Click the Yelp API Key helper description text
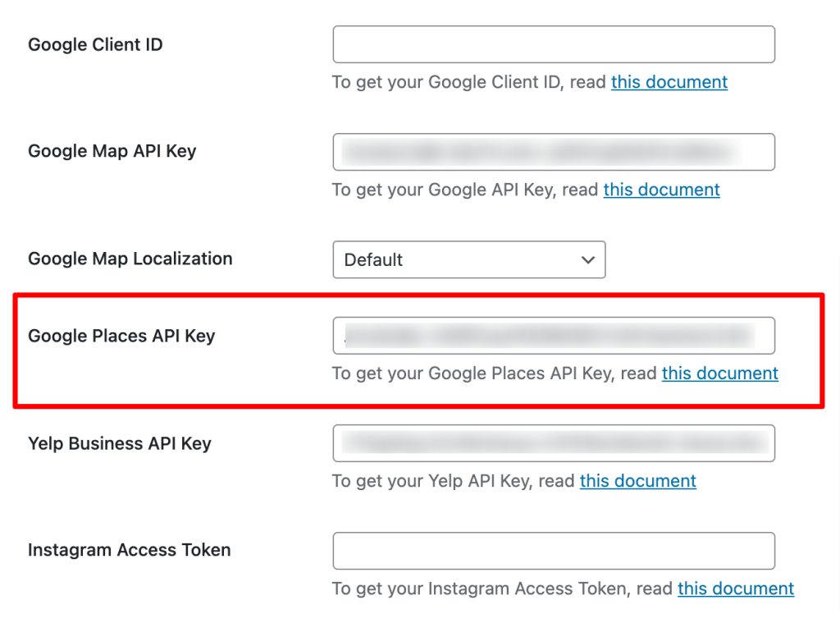Image resolution: width=840 pixels, height=637 pixels. (x=454, y=481)
